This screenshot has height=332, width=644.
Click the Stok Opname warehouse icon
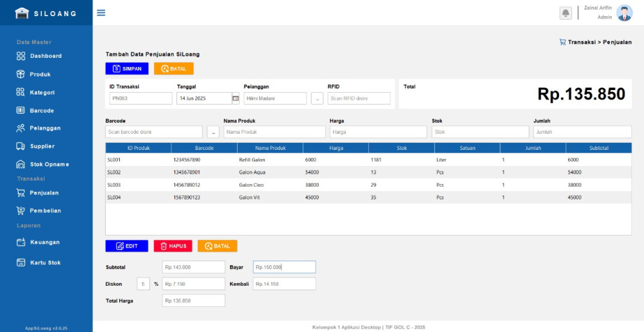coord(21,164)
